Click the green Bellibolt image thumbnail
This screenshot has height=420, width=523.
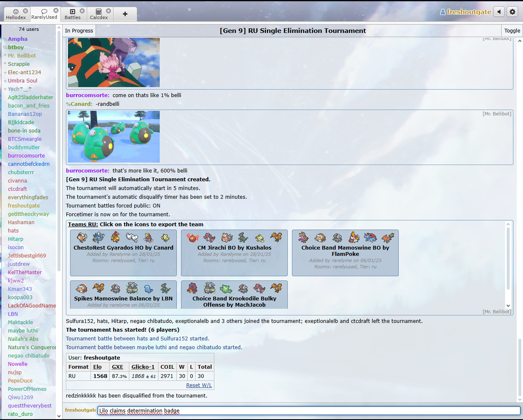coord(114,136)
